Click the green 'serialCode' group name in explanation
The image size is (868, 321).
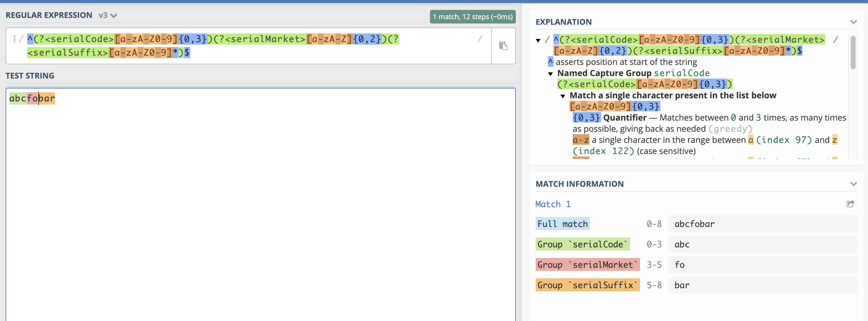tap(681, 73)
